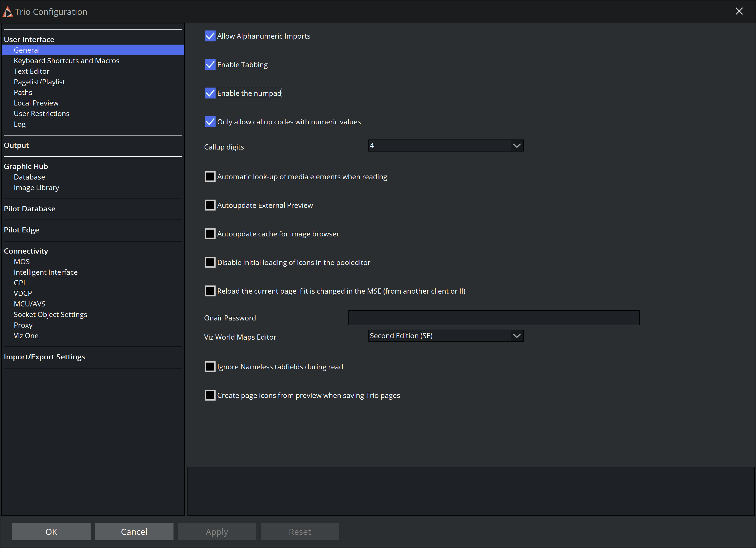
Task: Click the Cancel button
Action: [134, 532]
